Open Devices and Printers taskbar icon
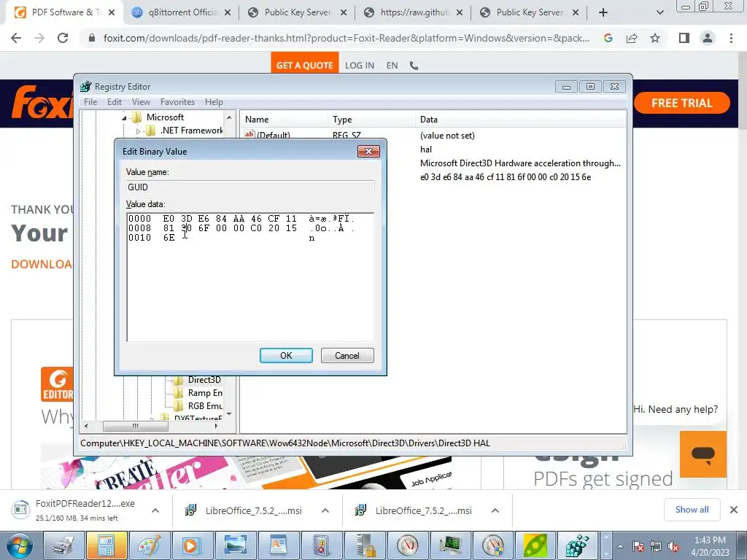The width and height of the screenshot is (747, 560). coord(64,545)
